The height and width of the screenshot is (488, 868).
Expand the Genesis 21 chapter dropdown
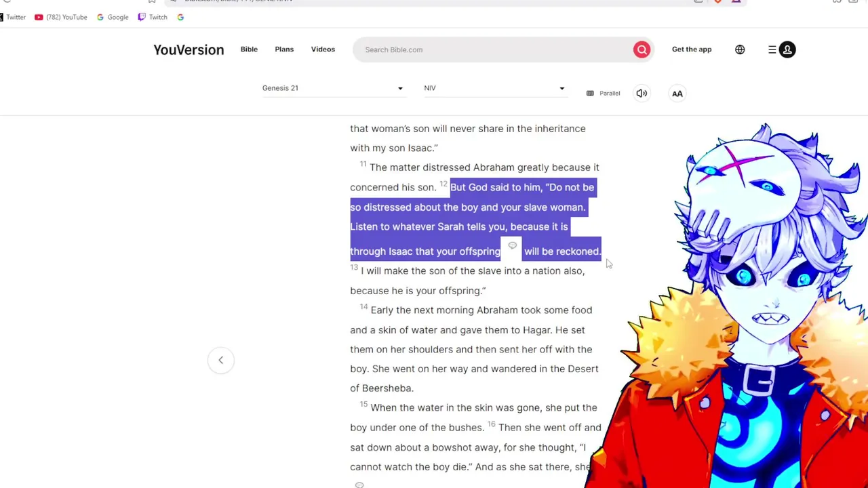(x=333, y=88)
